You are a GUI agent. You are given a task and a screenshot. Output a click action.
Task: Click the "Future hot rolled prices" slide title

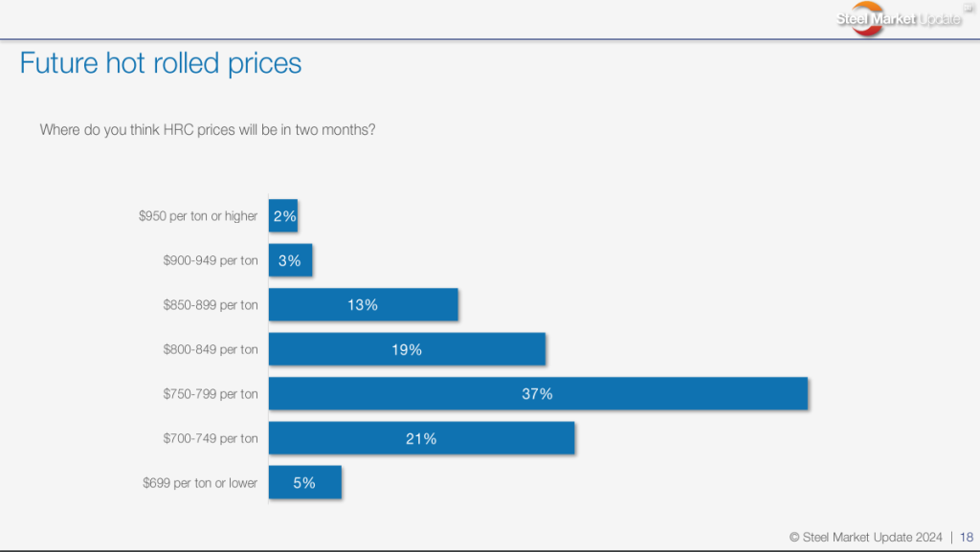[x=161, y=63]
